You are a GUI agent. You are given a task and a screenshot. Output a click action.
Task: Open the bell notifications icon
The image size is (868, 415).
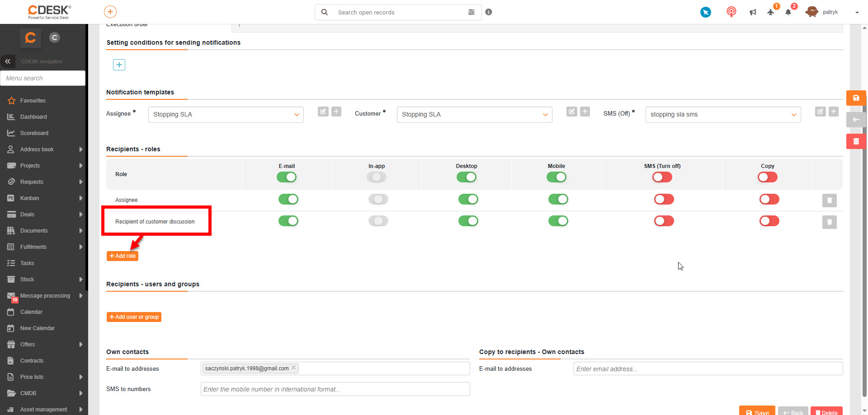tap(788, 12)
